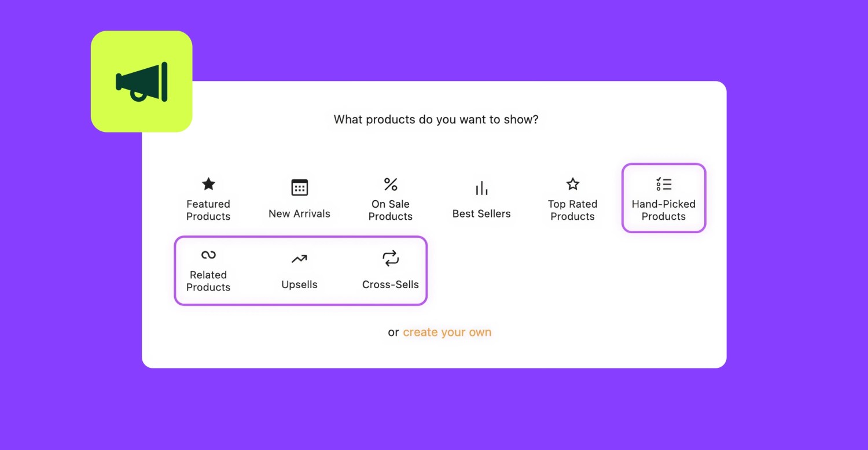The height and width of the screenshot is (450, 868).
Task: Click the Upsells trending arrow icon
Action: [x=299, y=258]
